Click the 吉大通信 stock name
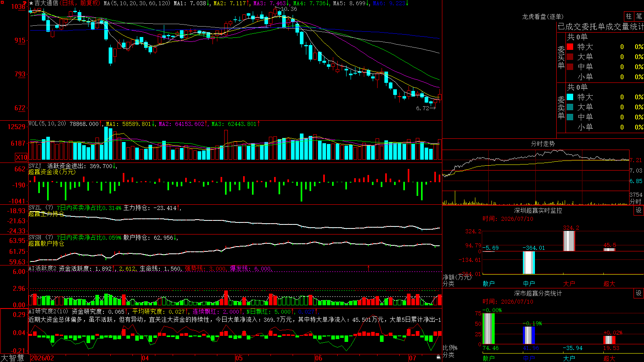Screen dimensions: 644x362 46,3
